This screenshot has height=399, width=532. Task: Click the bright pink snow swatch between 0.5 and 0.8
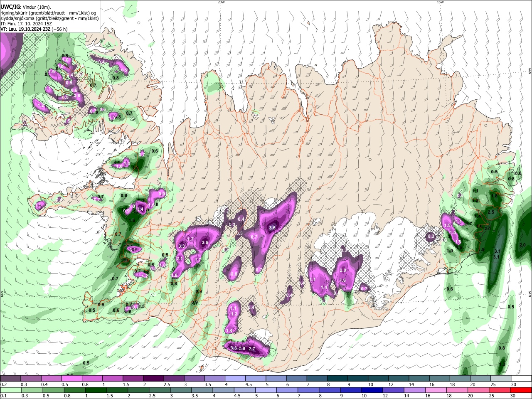pyautogui.click(x=71, y=379)
